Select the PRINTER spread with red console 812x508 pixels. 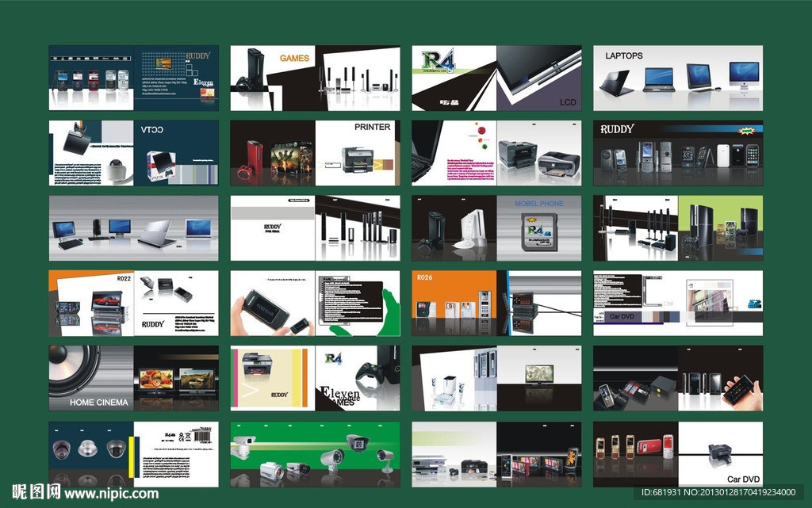tap(315, 153)
